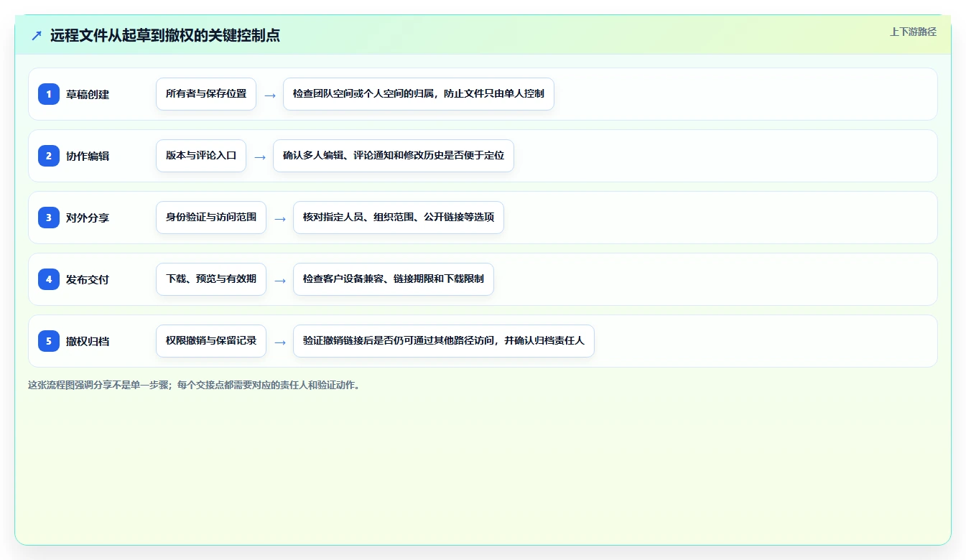Viewport: 966px width, 560px height.
Task: Click the arrow after 权限撤销与保留记录
Action: (x=279, y=342)
